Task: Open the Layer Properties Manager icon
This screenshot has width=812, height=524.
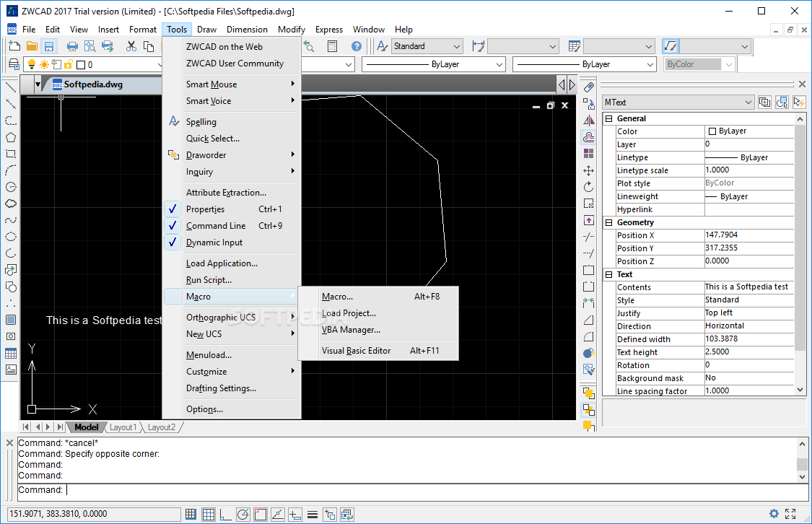Action: (x=14, y=64)
